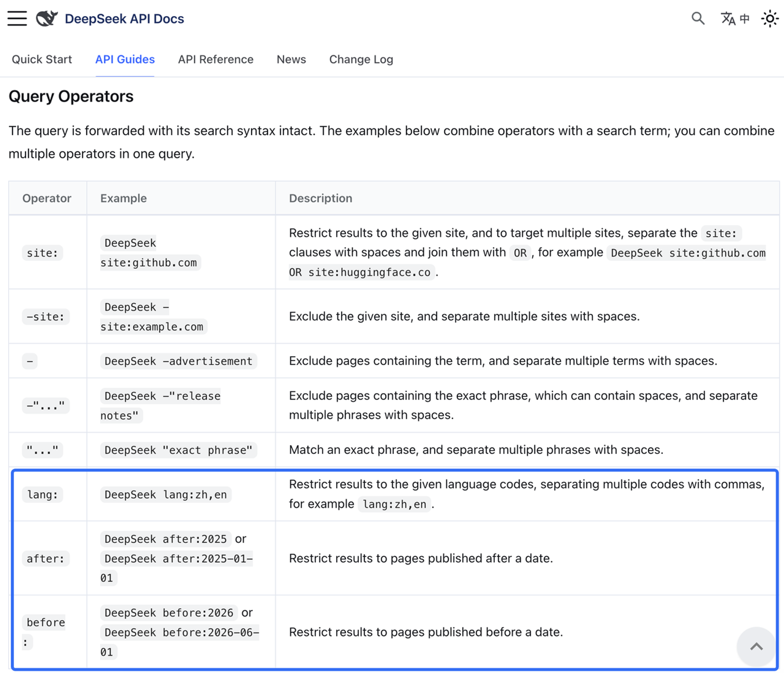Click the inline 'OR' code in site description

pos(520,253)
